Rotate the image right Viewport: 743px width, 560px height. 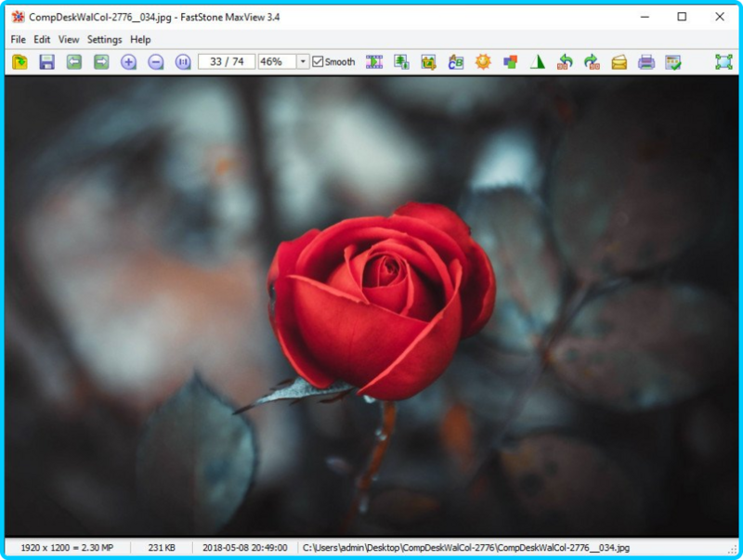pyautogui.click(x=592, y=62)
